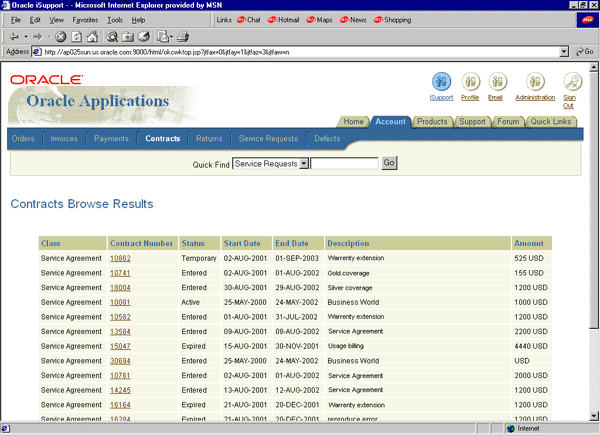The image size is (600, 436).
Task: Open the Favorites toolbar icon
Action: click(128, 37)
